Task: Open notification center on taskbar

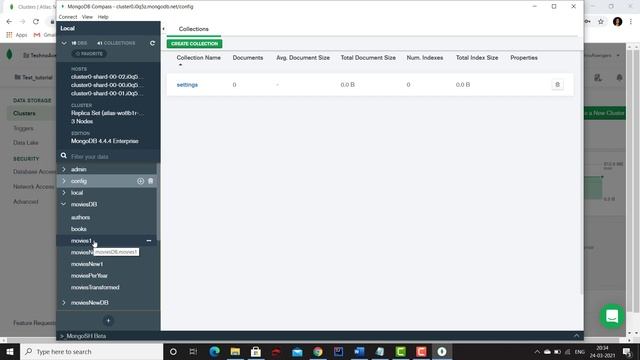Action: click(627, 351)
